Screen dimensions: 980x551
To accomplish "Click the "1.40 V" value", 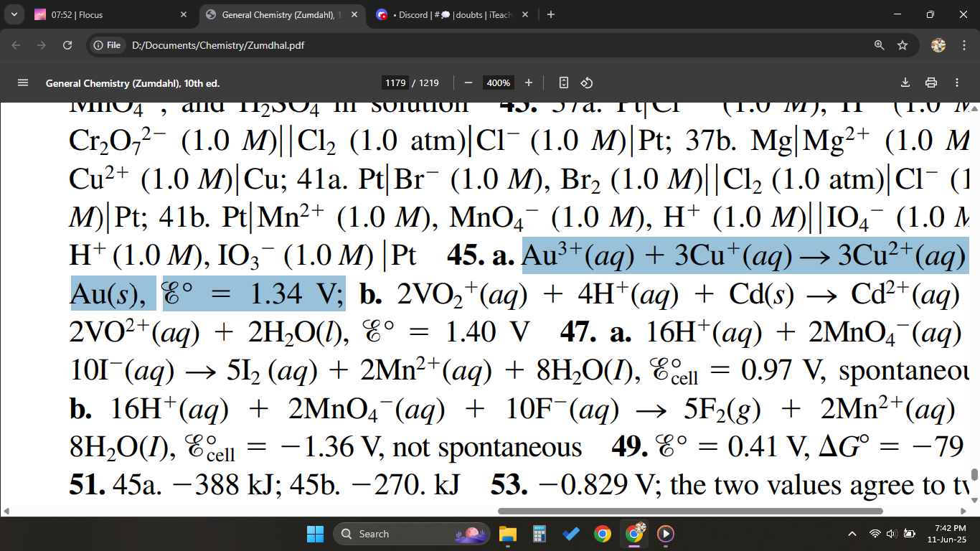I will [x=487, y=332].
